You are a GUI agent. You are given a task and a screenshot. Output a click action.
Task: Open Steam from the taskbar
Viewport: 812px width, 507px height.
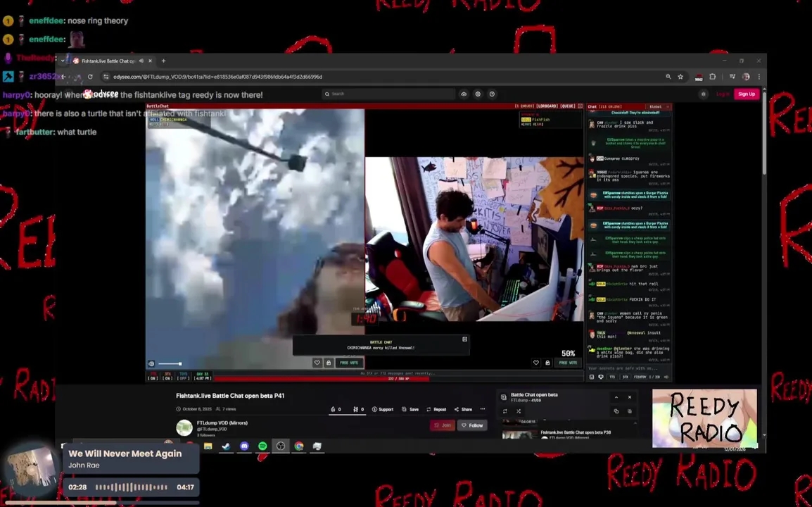point(227,446)
